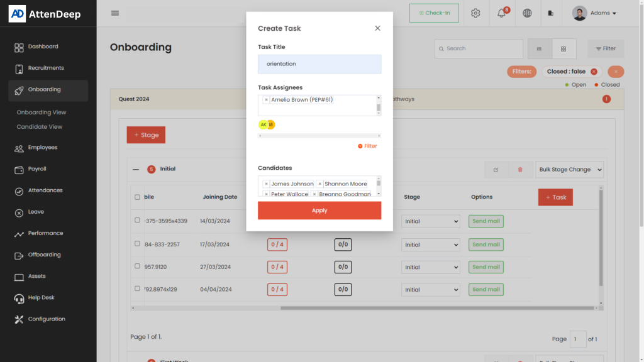Viewport: 644px width, 362px height.
Task: Click the delete trash icon for Initial stage
Action: pos(520,170)
